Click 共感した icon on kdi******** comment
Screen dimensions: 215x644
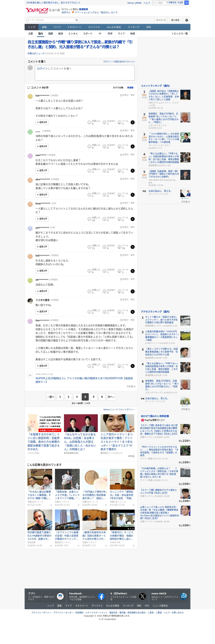[89, 271]
